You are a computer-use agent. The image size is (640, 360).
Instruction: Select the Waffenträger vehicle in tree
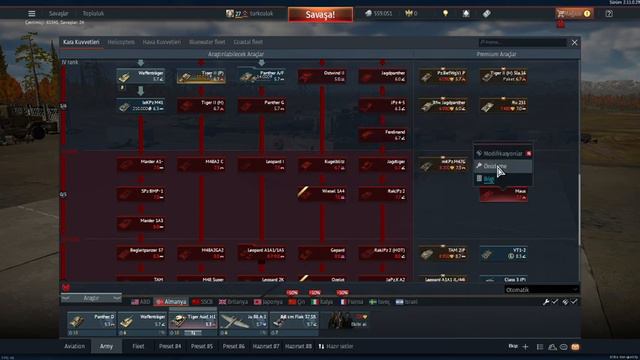click(141, 76)
